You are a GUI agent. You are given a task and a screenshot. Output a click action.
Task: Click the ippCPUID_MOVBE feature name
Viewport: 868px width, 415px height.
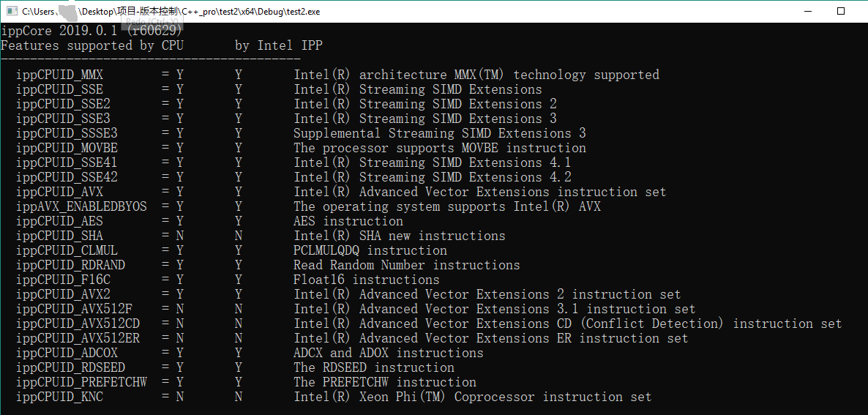pyautogui.click(x=67, y=148)
